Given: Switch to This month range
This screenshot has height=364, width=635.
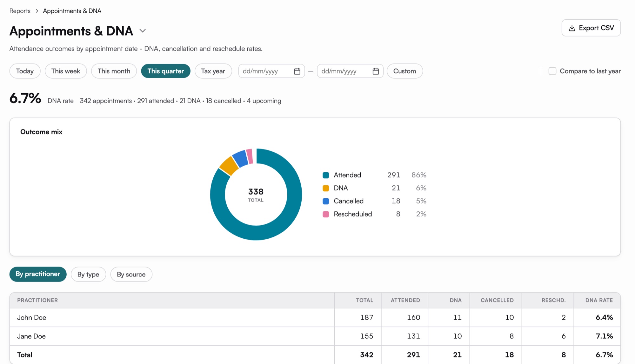Looking at the screenshot, I should [114, 71].
